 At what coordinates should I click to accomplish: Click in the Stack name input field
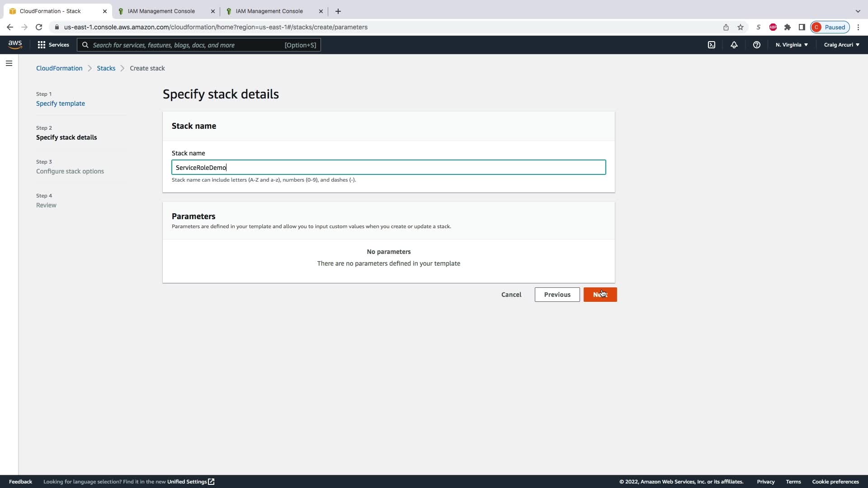pos(388,167)
